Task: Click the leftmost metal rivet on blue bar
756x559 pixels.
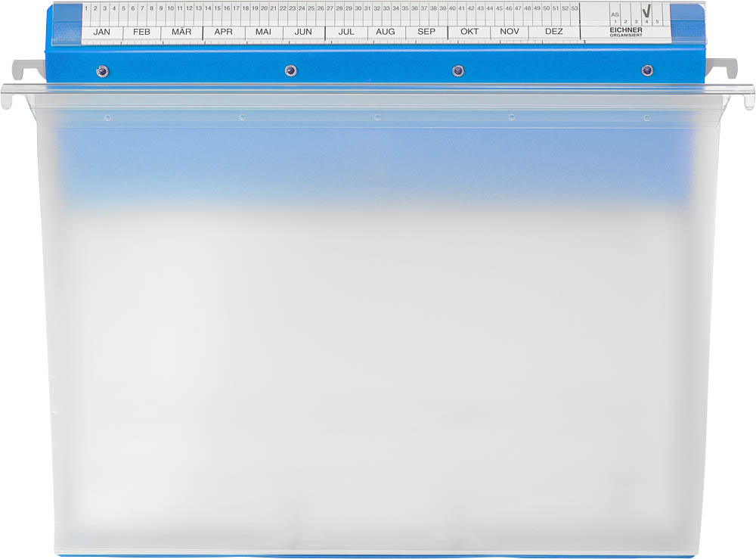Action: 102,72
